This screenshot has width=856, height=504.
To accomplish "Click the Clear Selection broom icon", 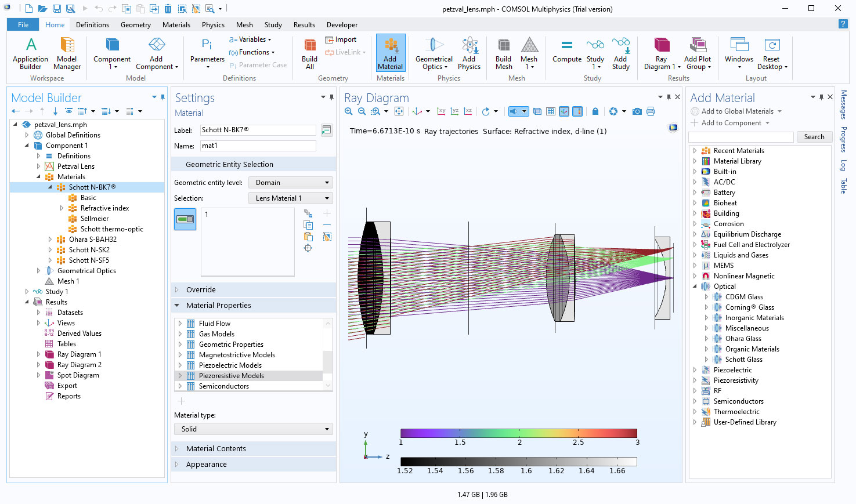I will 327,237.
